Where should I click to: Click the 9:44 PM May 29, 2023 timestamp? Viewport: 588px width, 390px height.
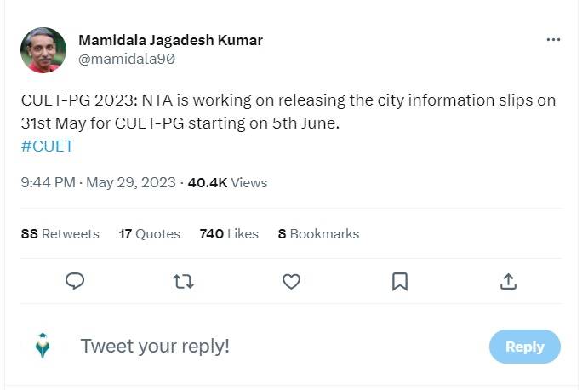coord(98,182)
